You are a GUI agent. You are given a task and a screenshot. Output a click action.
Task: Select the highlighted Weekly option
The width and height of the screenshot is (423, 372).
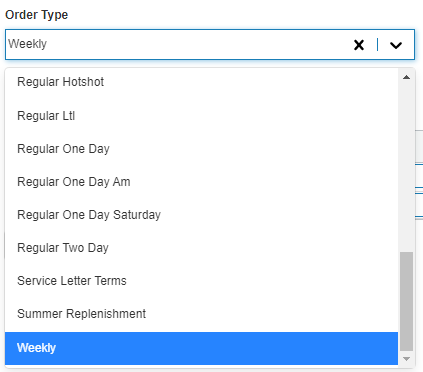[201, 348]
